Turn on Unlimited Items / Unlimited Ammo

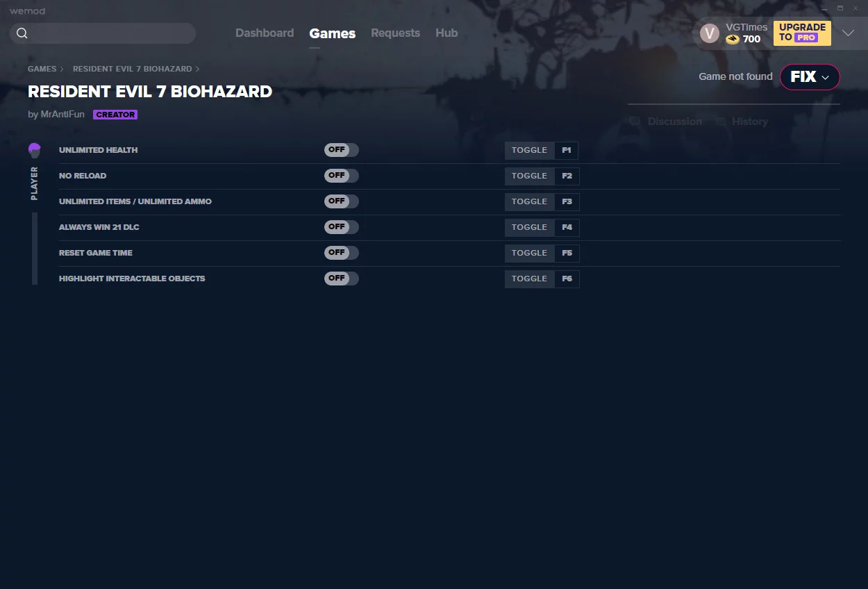[342, 201]
